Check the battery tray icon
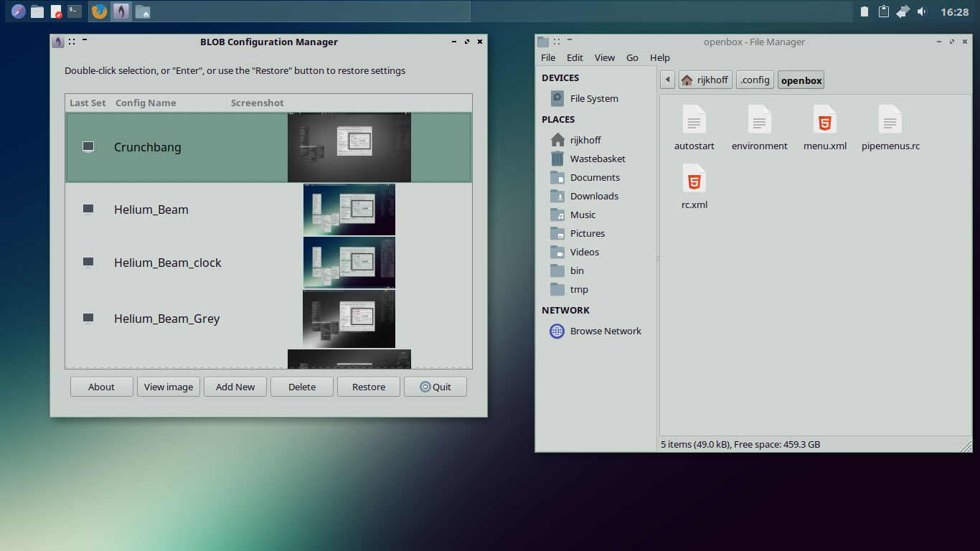 tap(864, 11)
